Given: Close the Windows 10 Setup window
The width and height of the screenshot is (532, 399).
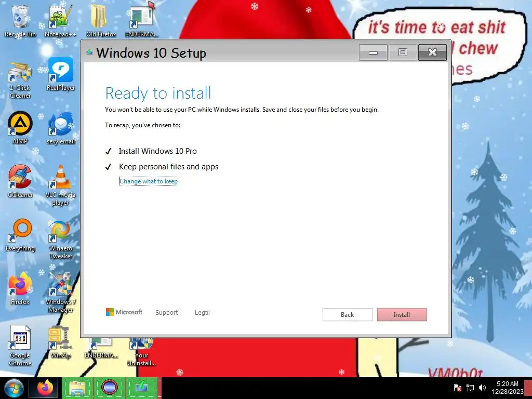Looking at the screenshot, I should 432,52.
